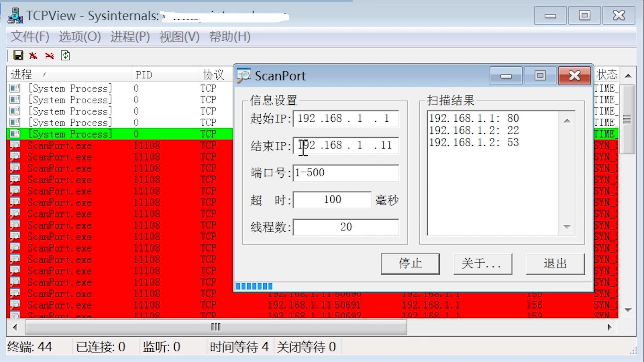Image resolution: width=644 pixels, height=362 pixels.
Task: Click the 结束IP address field
Action: point(346,145)
